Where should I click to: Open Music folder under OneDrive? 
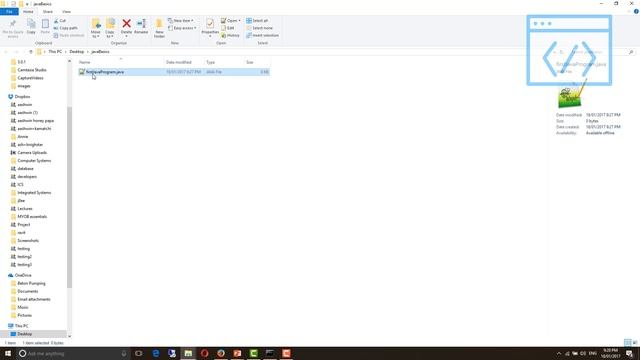22,307
